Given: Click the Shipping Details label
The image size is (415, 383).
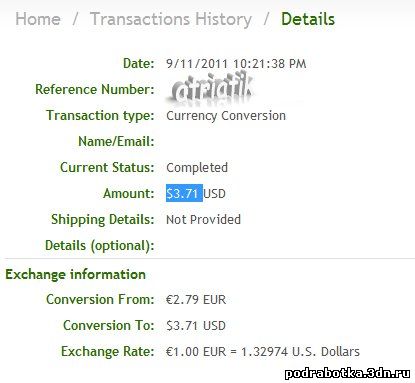Looking at the screenshot, I should (x=103, y=220).
